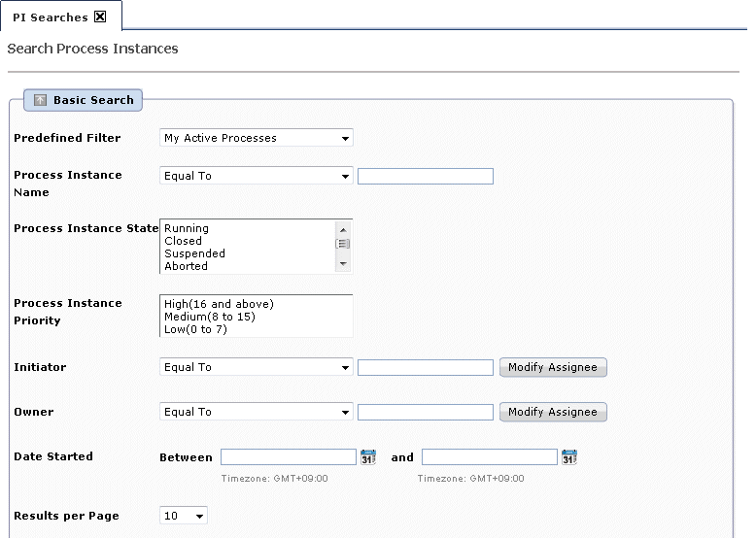Open the Predefined Filter dropdown
Screen dimensions: 756x538
(x=256, y=138)
